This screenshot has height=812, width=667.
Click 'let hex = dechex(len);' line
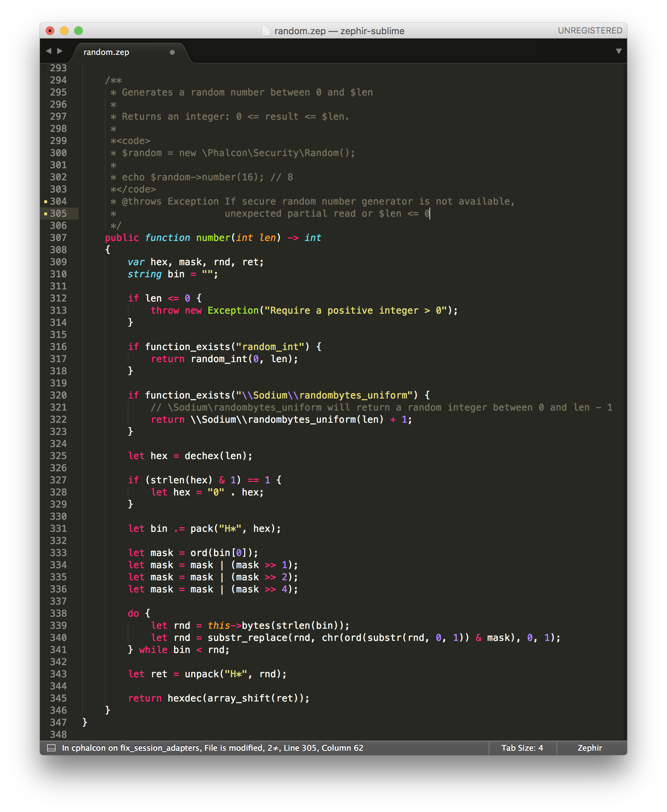(x=190, y=456)
